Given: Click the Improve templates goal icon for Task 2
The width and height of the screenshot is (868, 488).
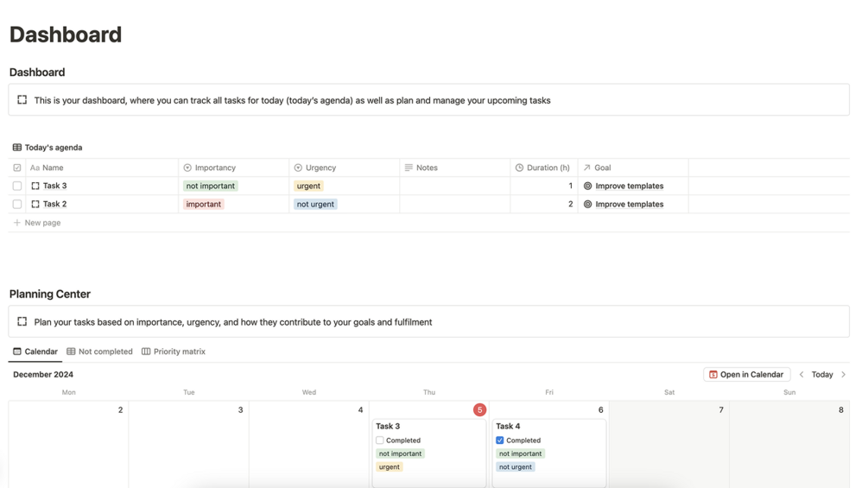Looking at the screenshot, I should pos(588,204).
